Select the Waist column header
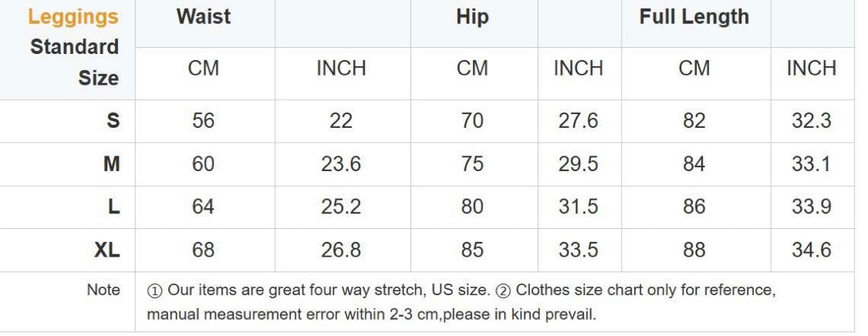 click(203, 17)
